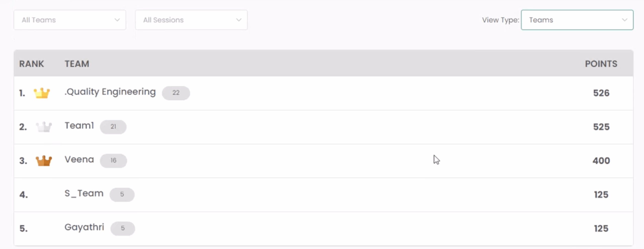
Task: Click the chevron arrow on All Teams filter
Action: point(117,20)
